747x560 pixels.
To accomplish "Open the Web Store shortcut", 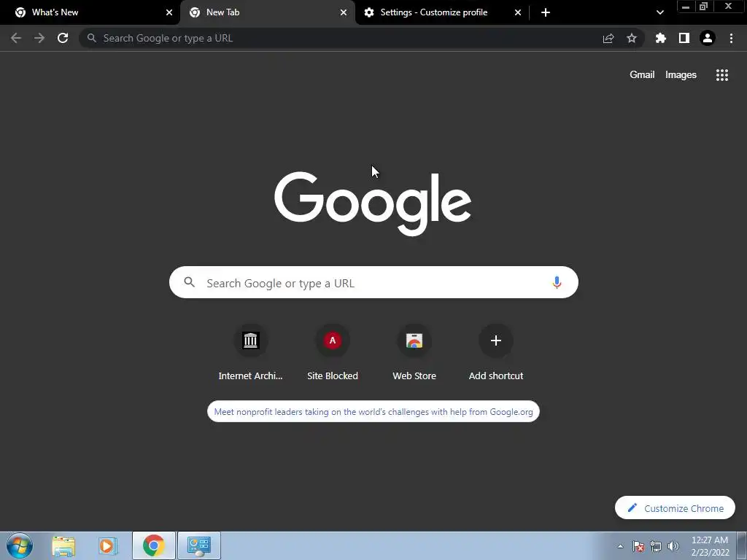I will [414, 354].
